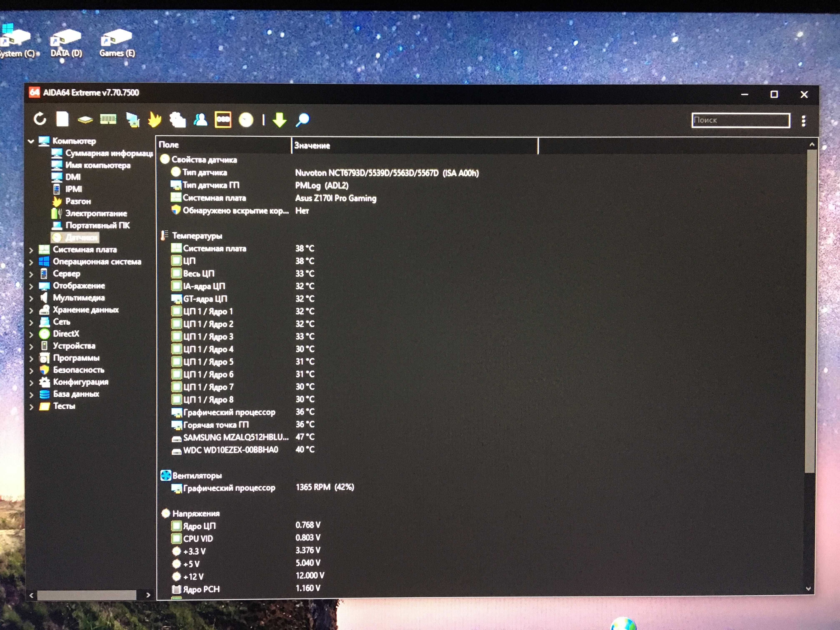The height and width of the screenshot is (630, 840).
Task: Expand the Операционная система tree node
Action: pyautogui.click(x=31, y=262)
